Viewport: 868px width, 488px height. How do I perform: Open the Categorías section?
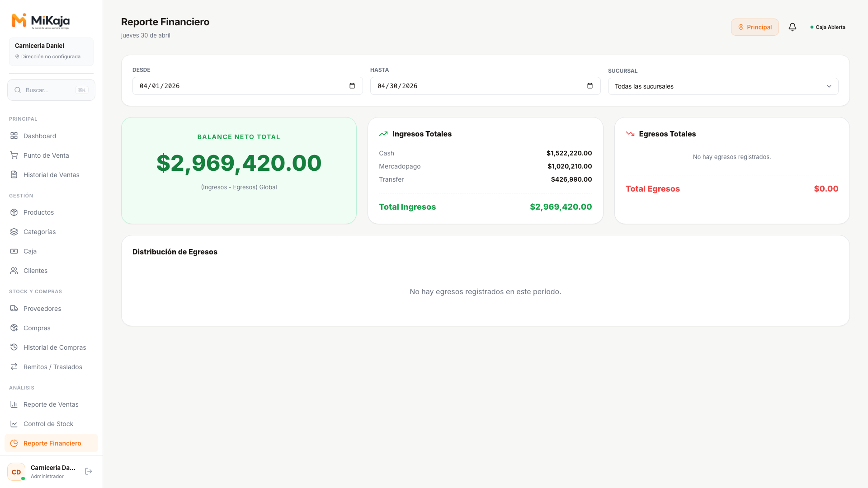click(51, 232)
